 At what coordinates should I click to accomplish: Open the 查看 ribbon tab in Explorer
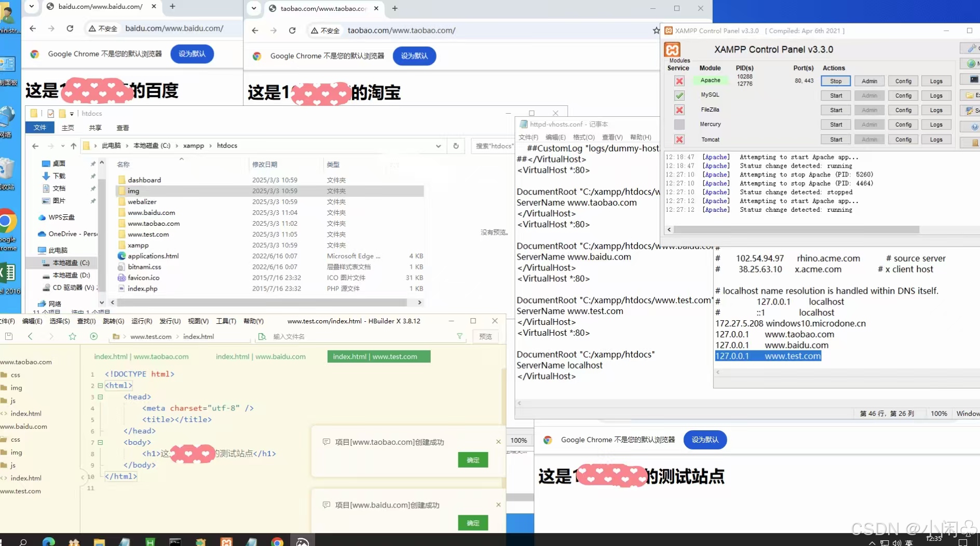[122, 128]
